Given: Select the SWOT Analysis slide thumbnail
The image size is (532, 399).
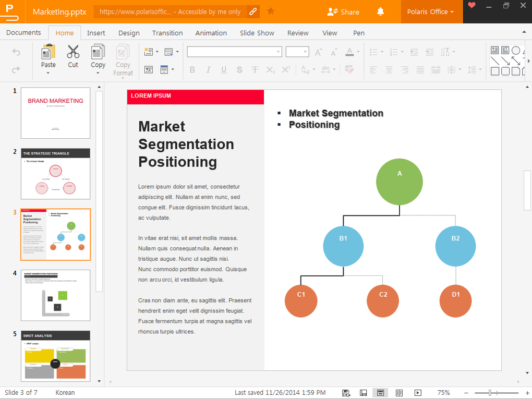Looking at the screenshot, I should click(x=55, y=355).
